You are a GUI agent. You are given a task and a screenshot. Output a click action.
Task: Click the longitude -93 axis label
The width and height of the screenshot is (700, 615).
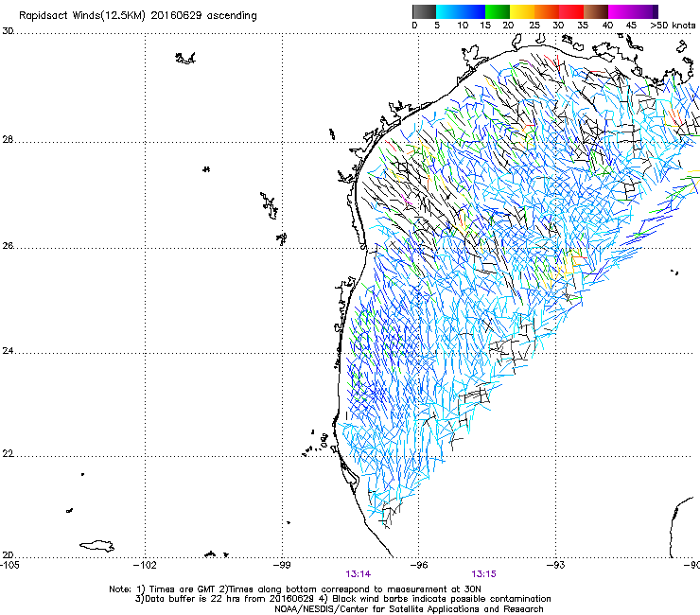point(555,565)
